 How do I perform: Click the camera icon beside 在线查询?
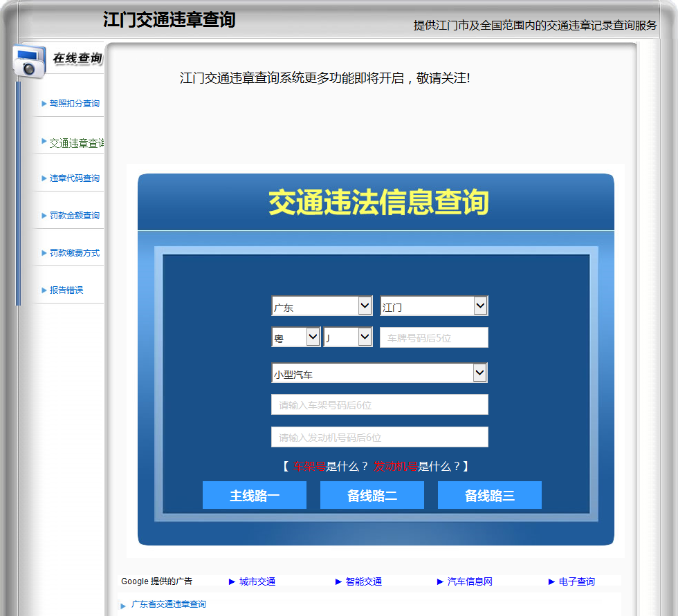coord(29,61)
